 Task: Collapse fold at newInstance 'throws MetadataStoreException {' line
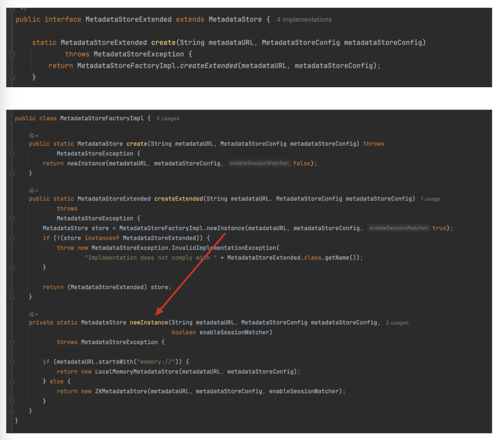coord(12,342)
